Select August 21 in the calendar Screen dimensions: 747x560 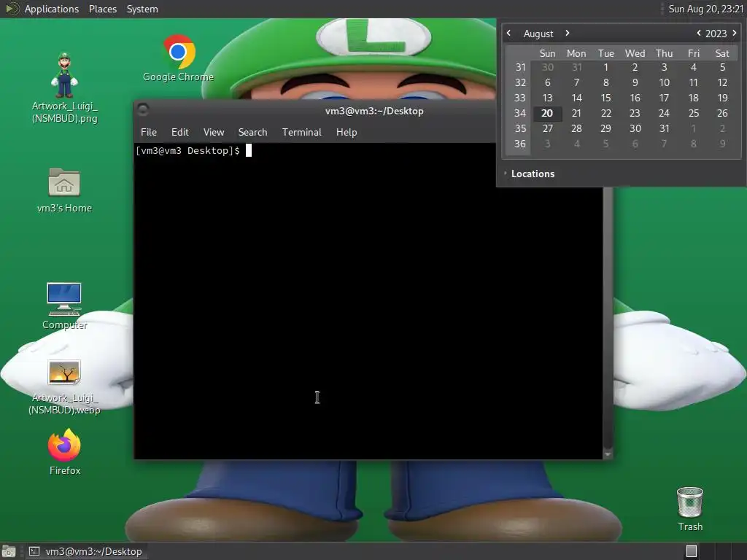coord(576,113)
